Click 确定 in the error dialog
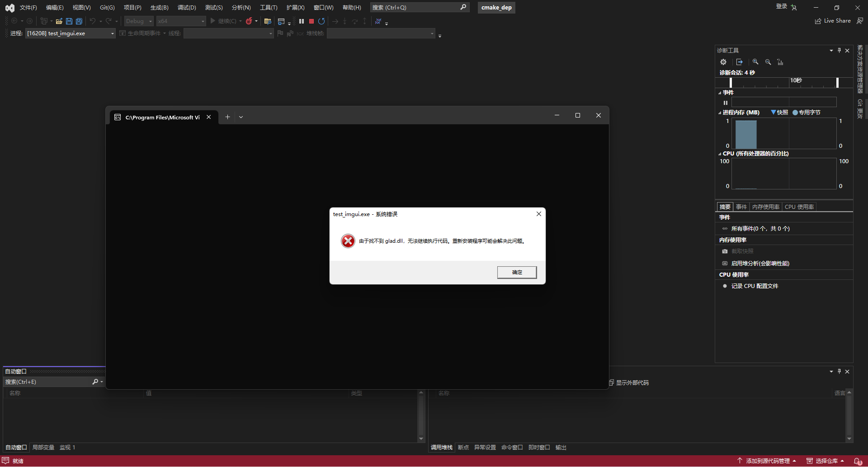This screenshot has height=467, width=868. (517, 272)
